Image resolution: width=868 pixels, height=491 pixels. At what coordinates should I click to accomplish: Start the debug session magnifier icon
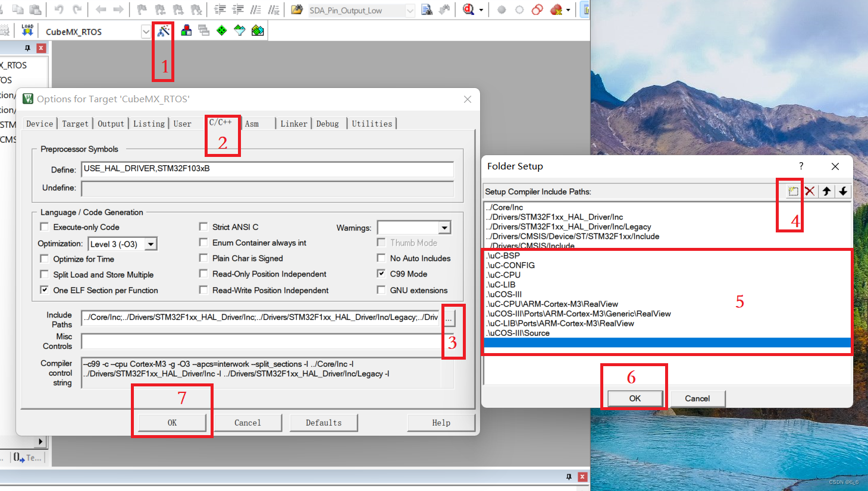(468, 10)
